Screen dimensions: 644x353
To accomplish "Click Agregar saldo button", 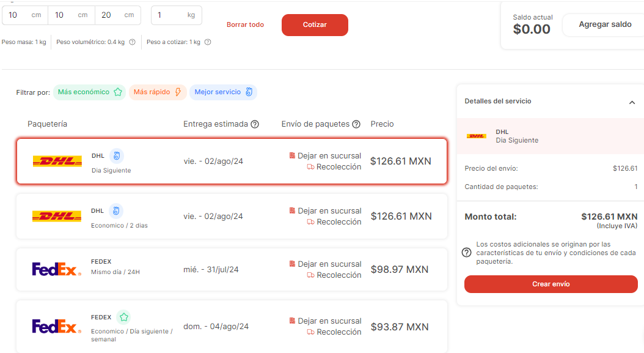I will (604, 24).
